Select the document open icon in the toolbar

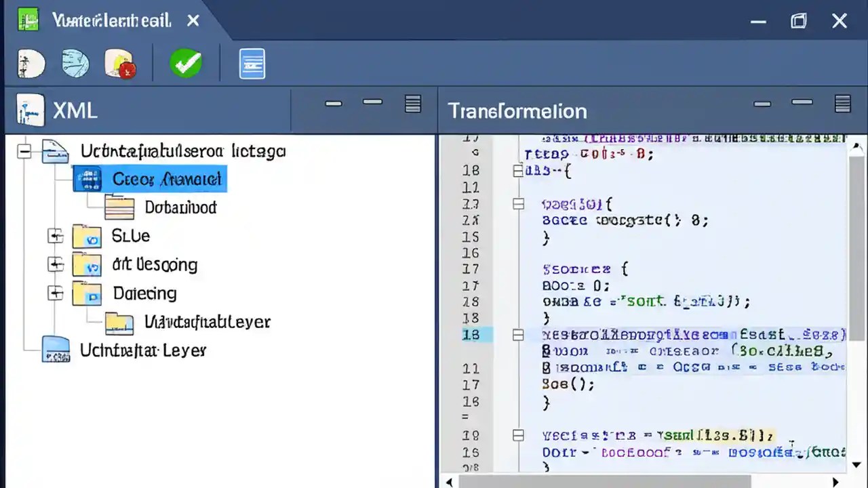coord(31,63)
